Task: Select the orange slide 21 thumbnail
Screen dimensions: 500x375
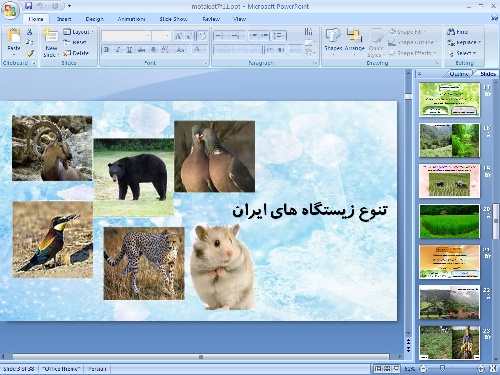Action: [449, 262]
